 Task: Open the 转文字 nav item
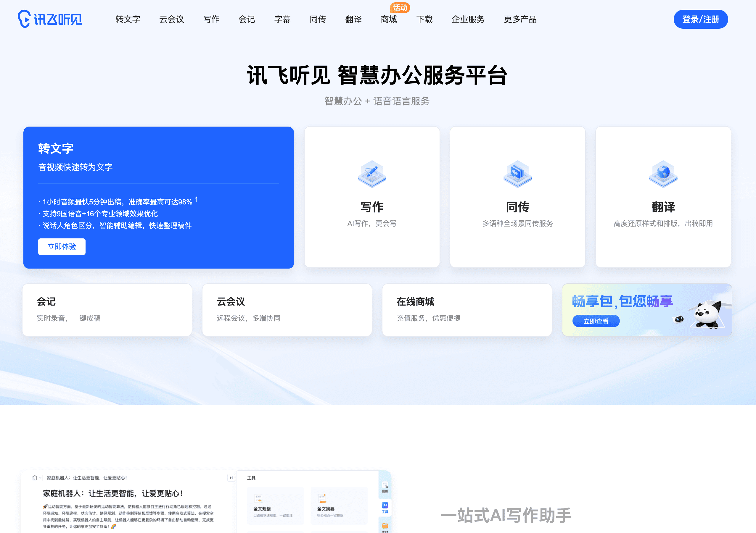point(128,20)
